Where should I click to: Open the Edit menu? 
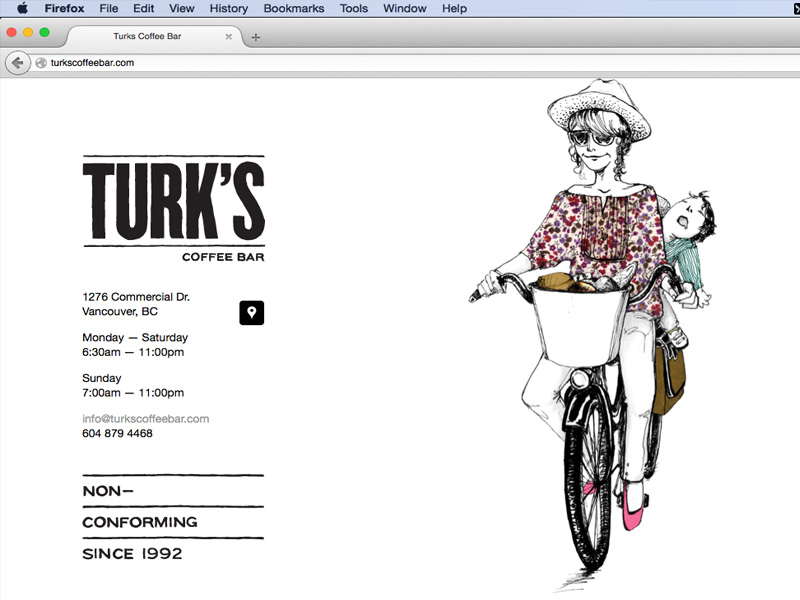click(x=143, y=8)
